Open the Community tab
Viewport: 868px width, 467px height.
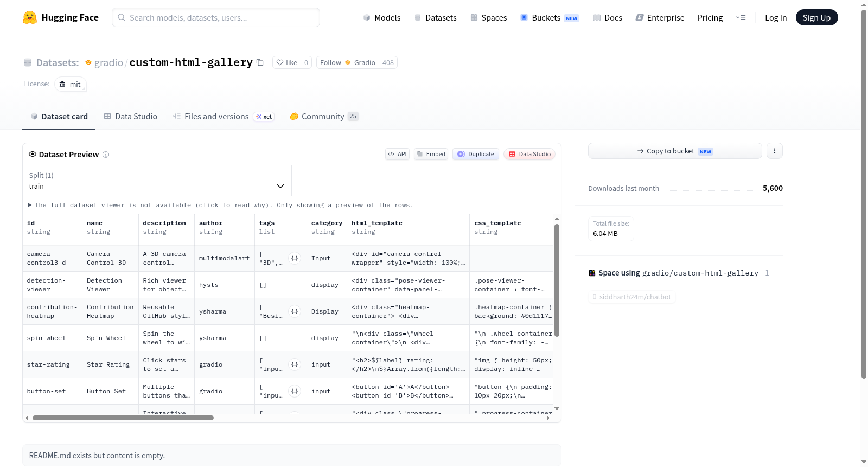(324, 117)
